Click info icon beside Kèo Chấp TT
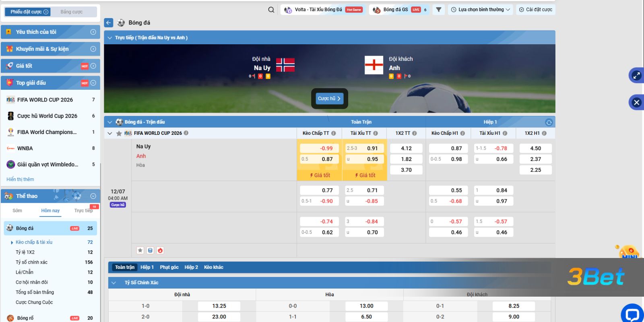This screenshot has height=322, width=644. click(x=333, y=133)
